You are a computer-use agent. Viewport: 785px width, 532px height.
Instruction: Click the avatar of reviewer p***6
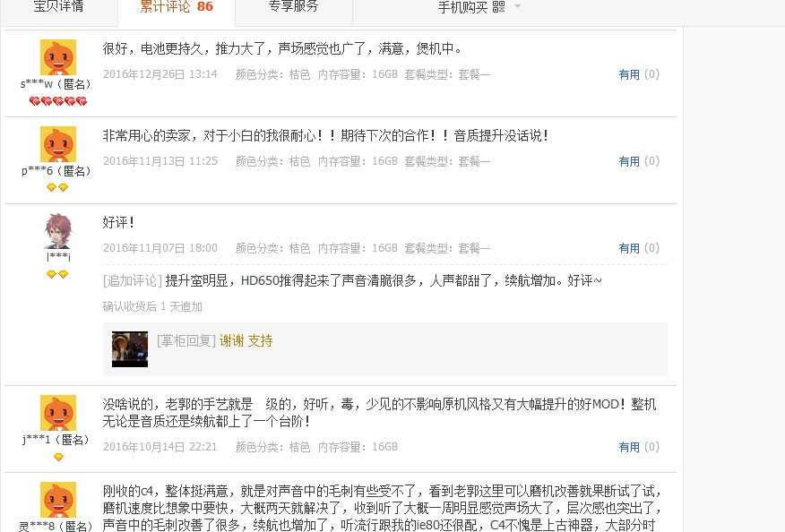(x=58, y=144)
